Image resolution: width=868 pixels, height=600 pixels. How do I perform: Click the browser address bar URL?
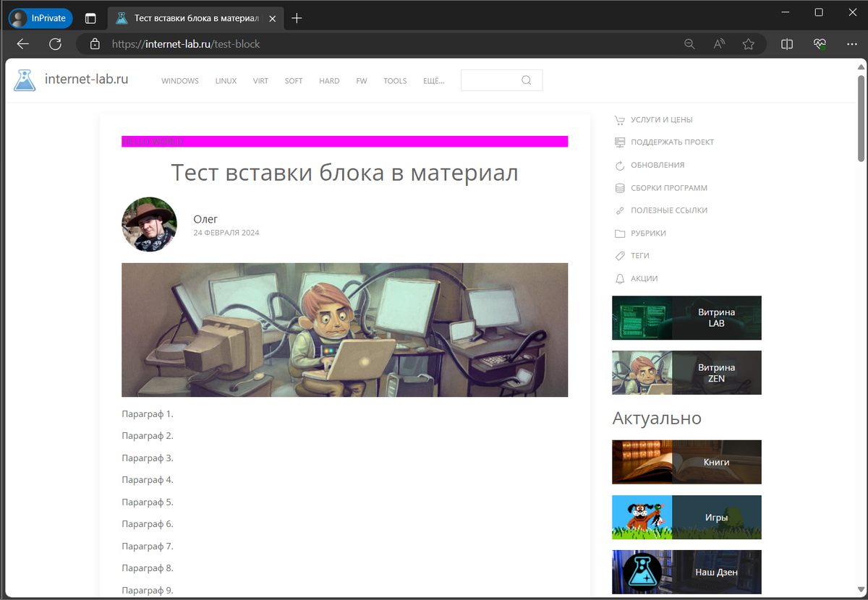[x=186, y=44]
